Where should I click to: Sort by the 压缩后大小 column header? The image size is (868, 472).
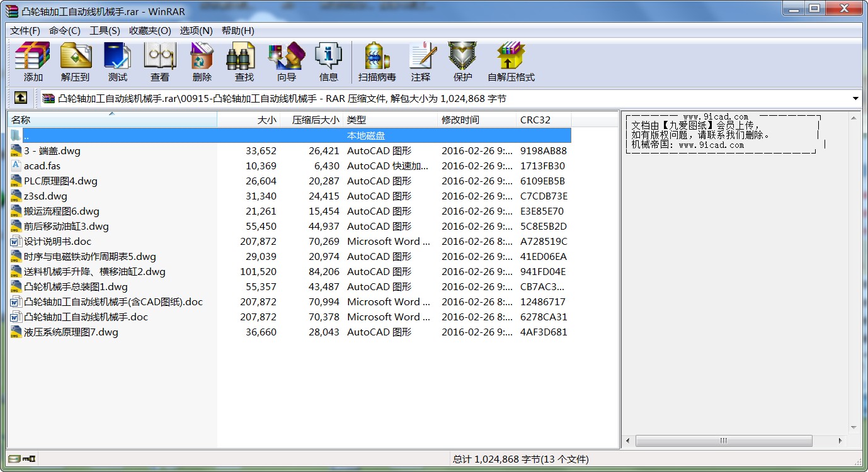(312, 120)
